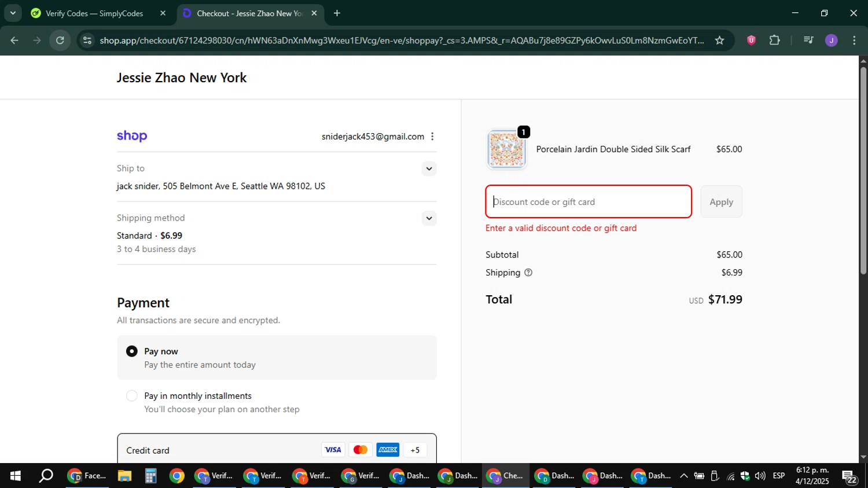Click the Windows Security tray shield icon

[x=745, y=476]
